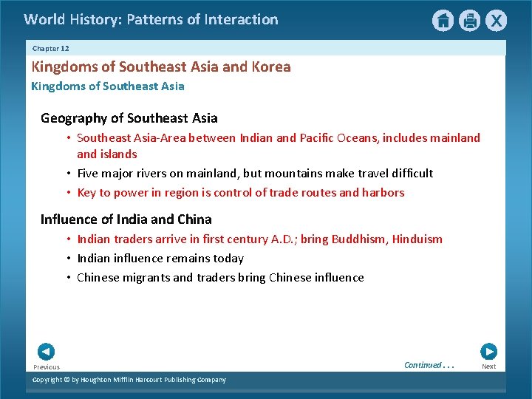
Task: Select the Houghton Mifflin Harcourt copyright line
Action: (x=129, y=380)
